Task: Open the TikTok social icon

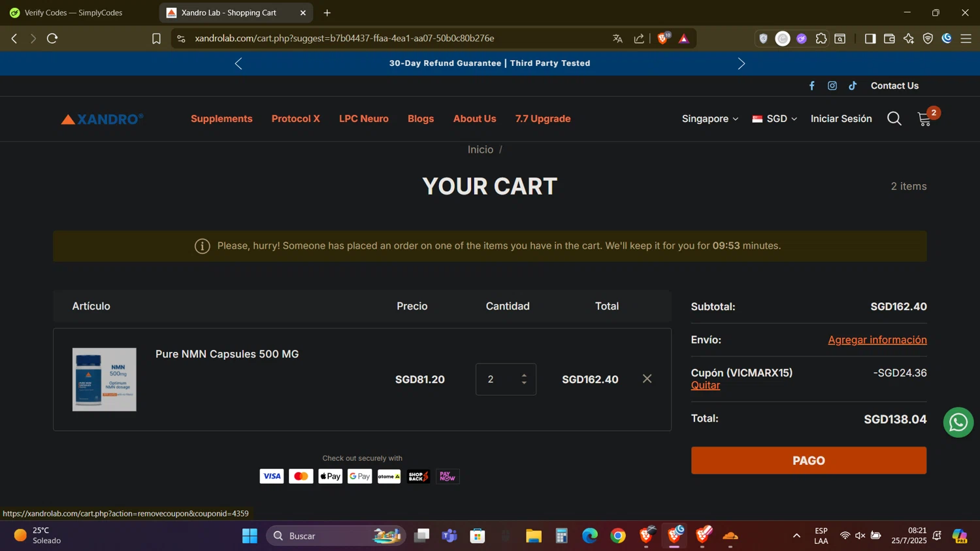Action: [853, 86]
